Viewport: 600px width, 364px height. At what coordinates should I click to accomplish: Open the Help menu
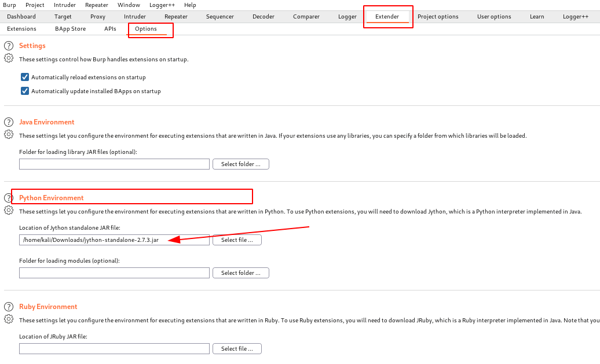coord(190,5)
